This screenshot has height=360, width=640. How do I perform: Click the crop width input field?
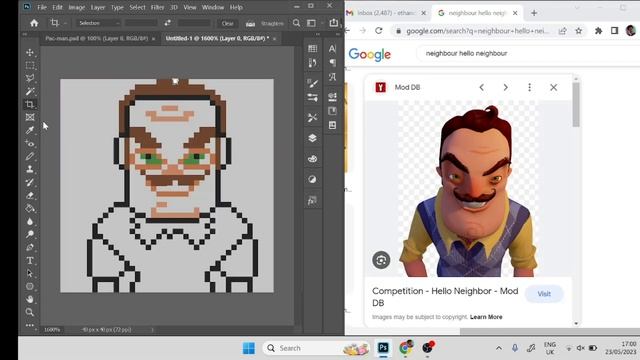click(141, 23)
